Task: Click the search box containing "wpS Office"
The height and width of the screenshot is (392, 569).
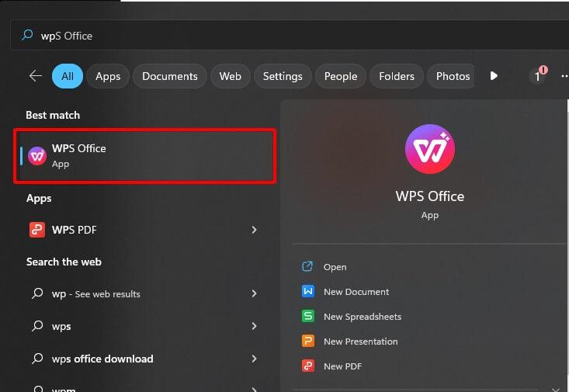Action: (295, 36)
